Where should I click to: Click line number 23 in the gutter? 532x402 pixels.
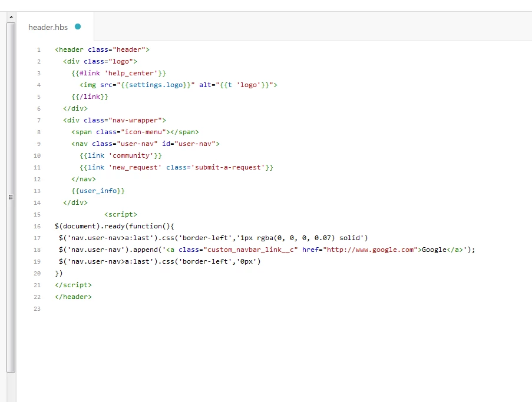coord(37,309)
